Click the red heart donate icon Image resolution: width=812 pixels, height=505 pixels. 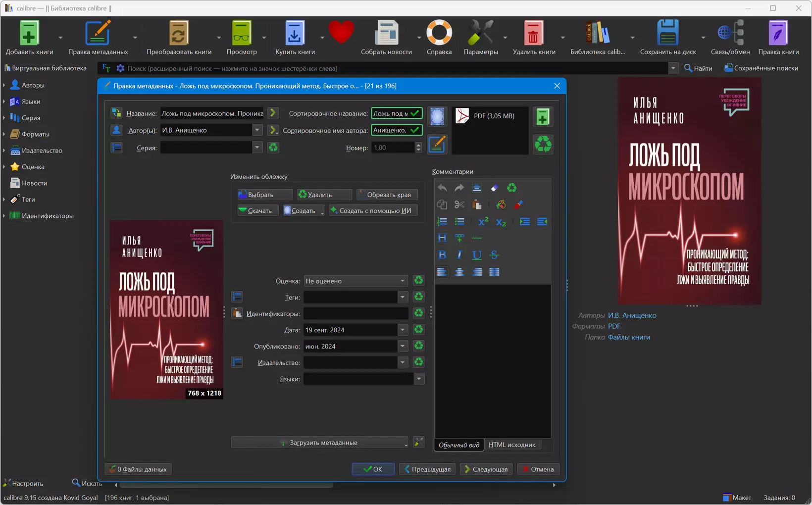click(x=341, y=33)
